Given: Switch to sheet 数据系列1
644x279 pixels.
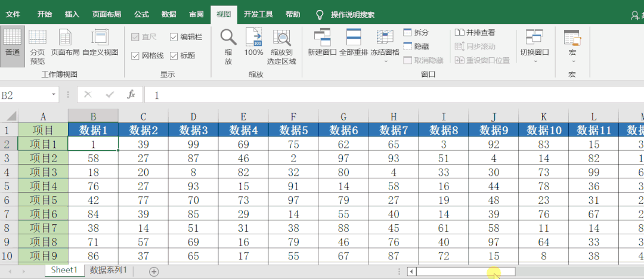Looking at the screenshot, I should [109, 271].
